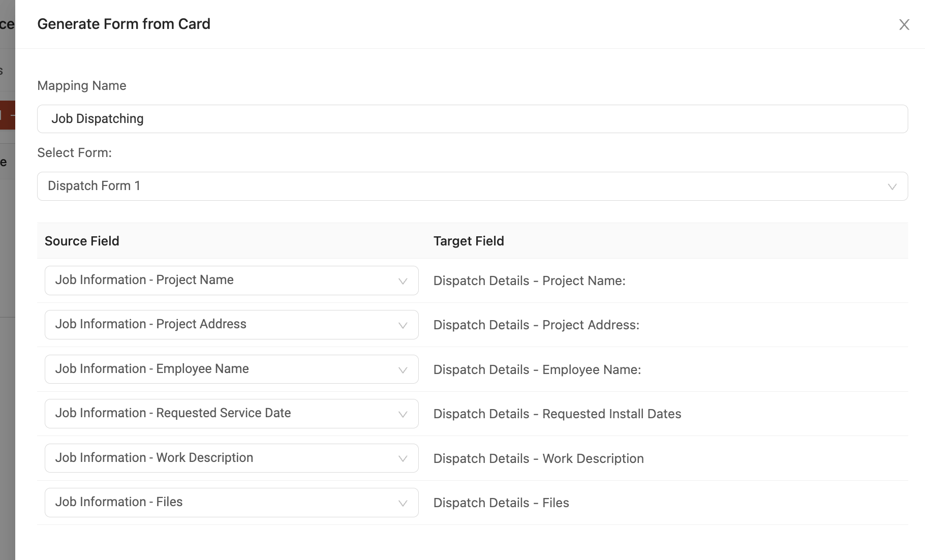Click the Dispatch Details - Files target
This screenshot has width=925, height=560.
(x=501, y=503)
